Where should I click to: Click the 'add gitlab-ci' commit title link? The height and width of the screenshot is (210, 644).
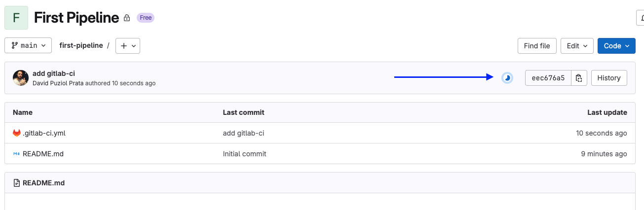click(54, 73)
